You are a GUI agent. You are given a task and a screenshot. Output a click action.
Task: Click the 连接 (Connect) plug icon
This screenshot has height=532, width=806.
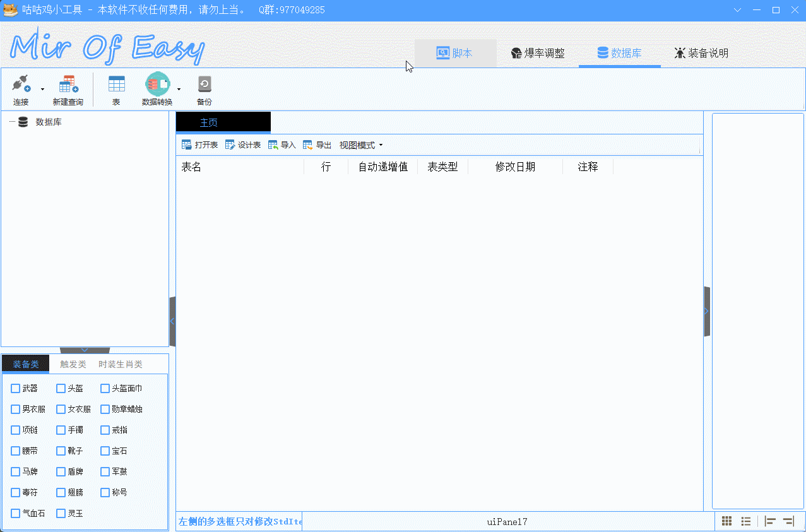21,84
